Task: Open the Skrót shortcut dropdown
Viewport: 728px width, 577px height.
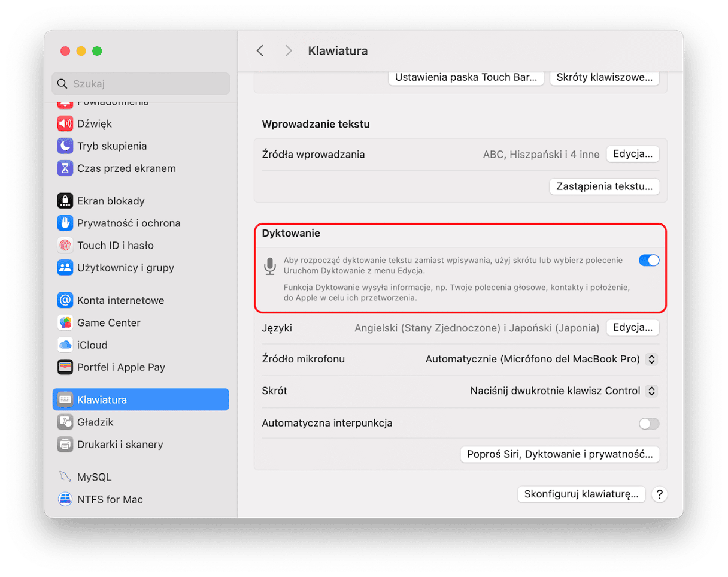Action: [x=653, y=391]
